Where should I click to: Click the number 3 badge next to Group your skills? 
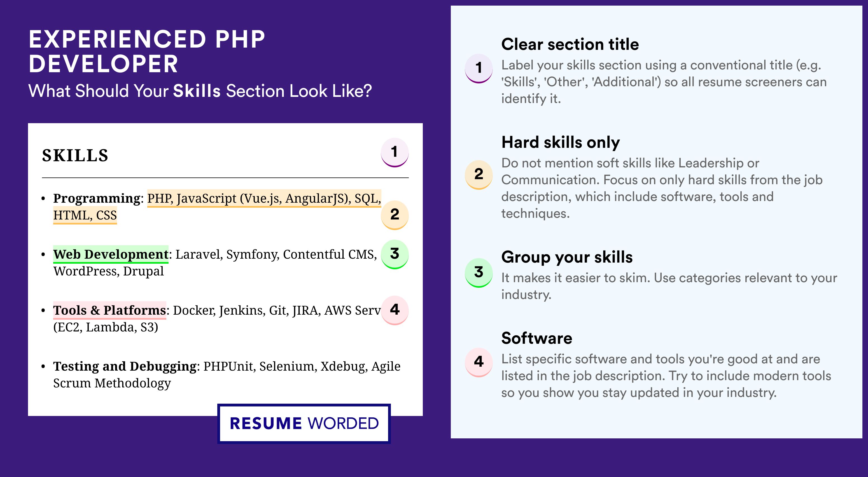479,273
